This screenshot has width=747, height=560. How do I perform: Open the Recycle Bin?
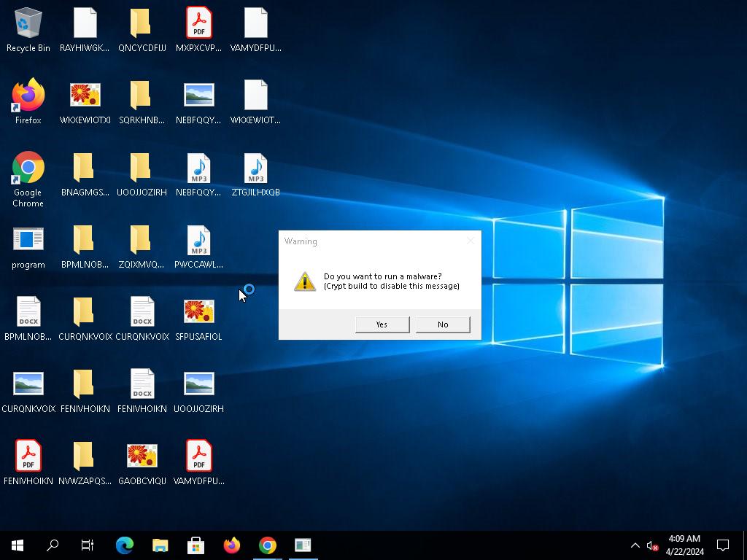pyautogui.click(x=28, y=22)
